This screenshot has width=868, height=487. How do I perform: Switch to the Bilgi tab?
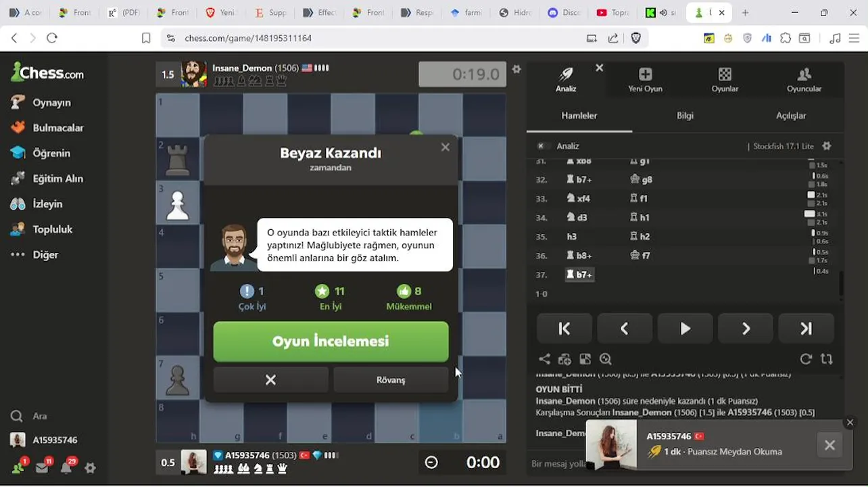[x=685, y=116]
